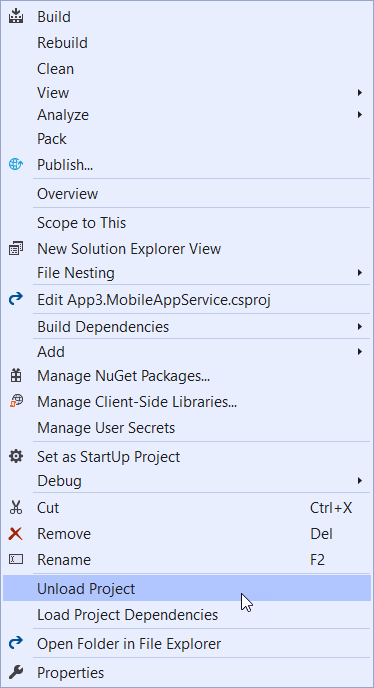Expand the View submenu arrow

(x=360, y=93)
